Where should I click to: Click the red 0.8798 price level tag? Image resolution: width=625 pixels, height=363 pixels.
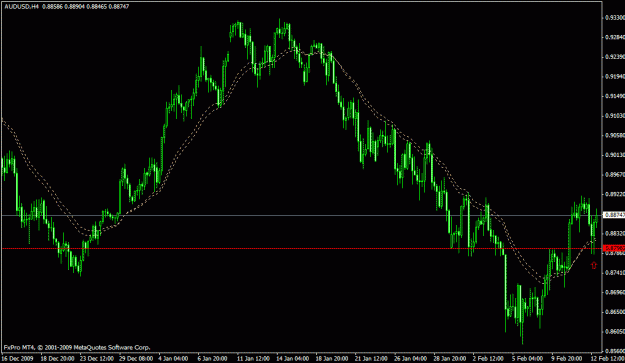tap(614, 248)
